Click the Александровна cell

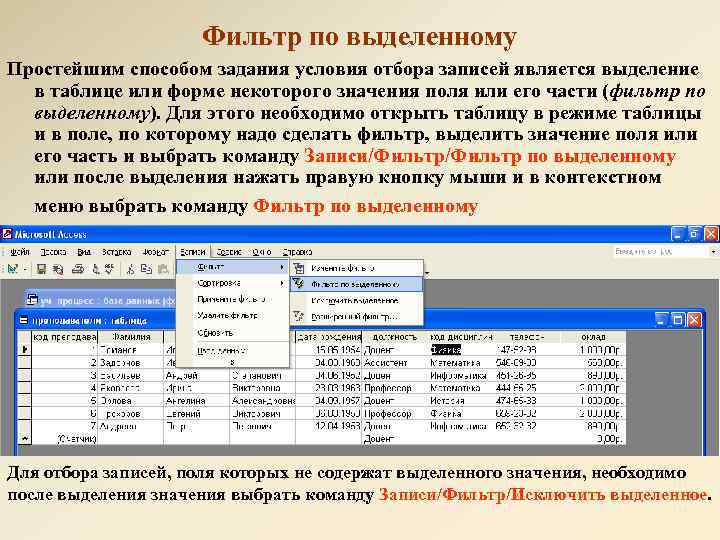pyautogui.click(x=263, y=401)
